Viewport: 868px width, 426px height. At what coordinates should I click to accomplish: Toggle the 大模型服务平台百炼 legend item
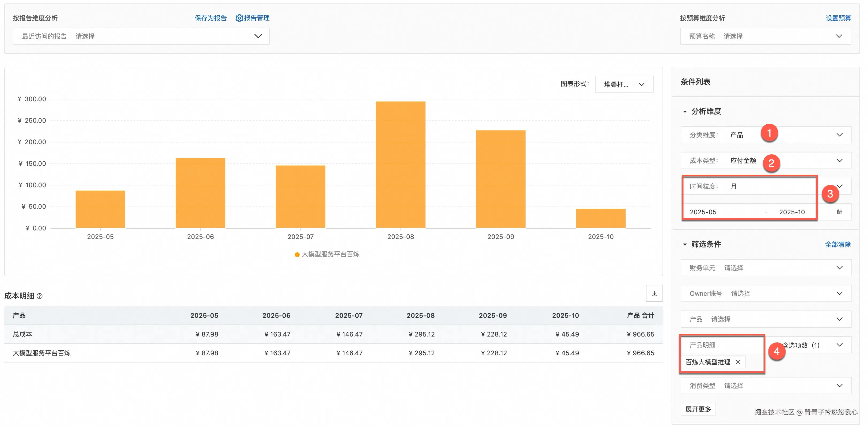(x=327, y=254)
